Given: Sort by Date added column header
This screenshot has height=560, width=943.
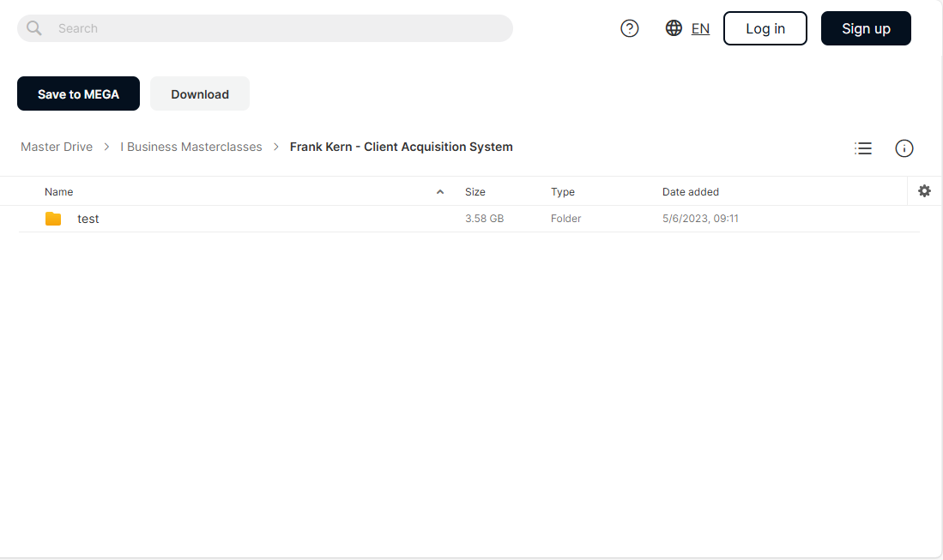Looking at the screenshot, I should [x=691, y=192].
